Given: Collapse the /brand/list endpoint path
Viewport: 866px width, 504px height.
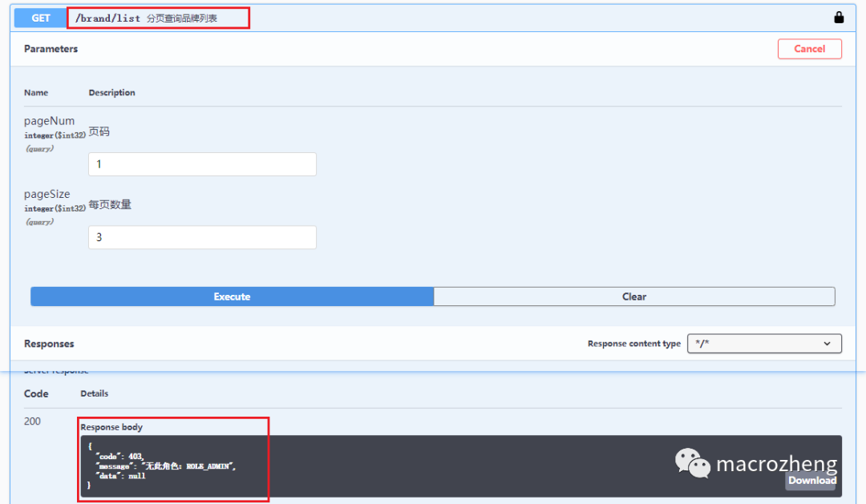Looking at the screenshot, I should 107,18.
